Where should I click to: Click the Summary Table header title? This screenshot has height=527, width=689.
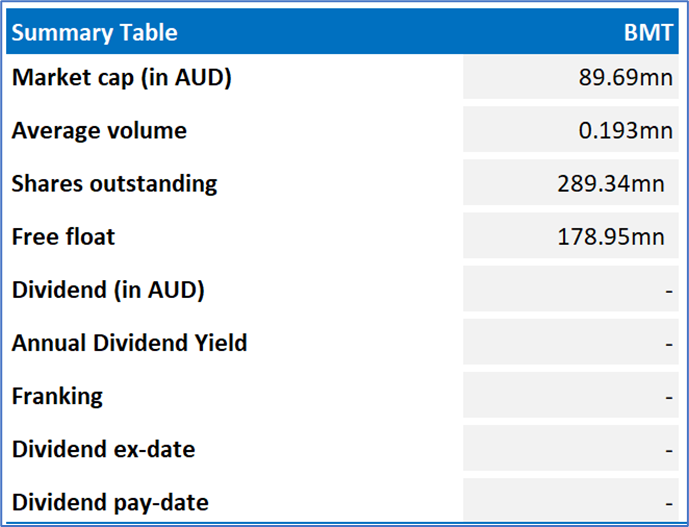pos(95,32)
